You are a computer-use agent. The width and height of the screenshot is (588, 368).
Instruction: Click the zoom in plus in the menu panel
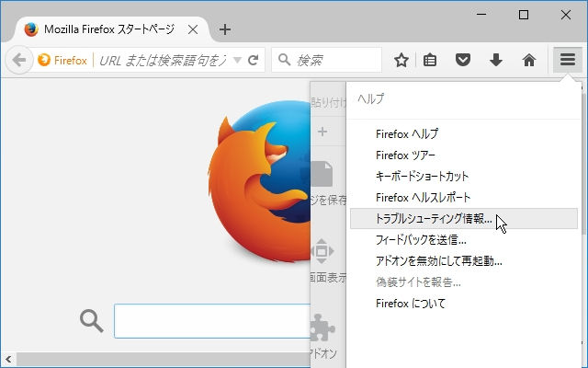pos(322,132)
